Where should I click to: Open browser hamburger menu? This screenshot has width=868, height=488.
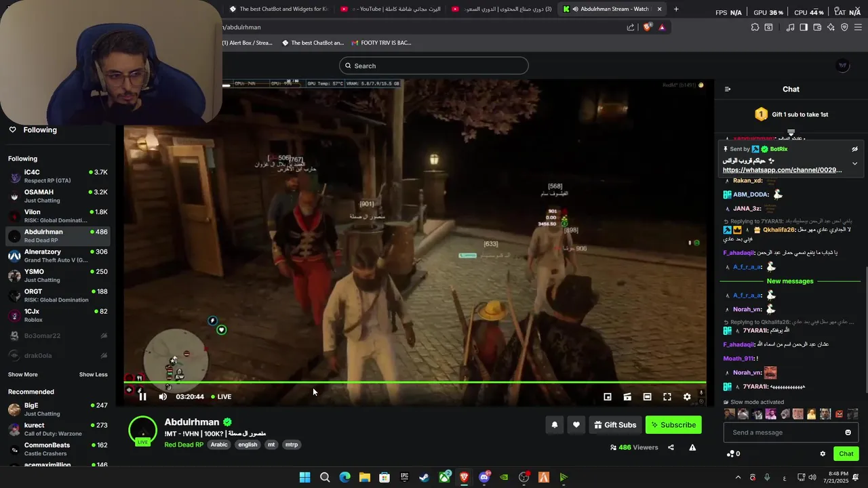coord(858,27)
